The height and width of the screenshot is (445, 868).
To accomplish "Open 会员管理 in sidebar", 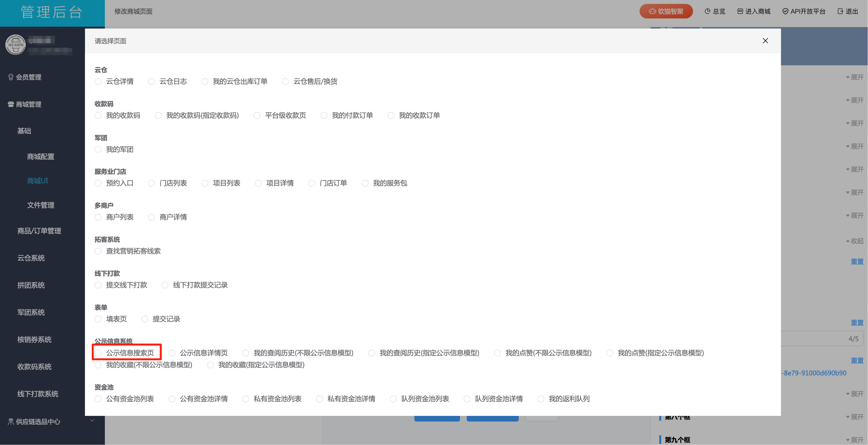I will coord(28,77).
